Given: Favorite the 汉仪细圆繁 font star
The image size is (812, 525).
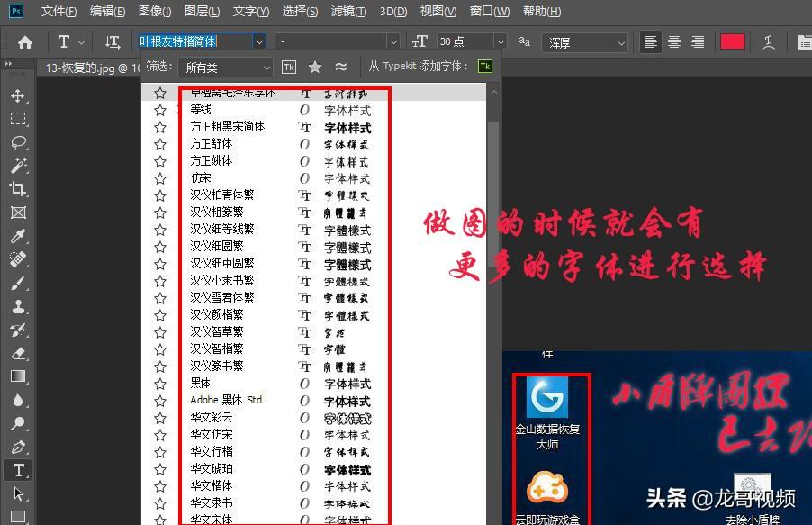Looking at the screenshot, I should point(160,247).
